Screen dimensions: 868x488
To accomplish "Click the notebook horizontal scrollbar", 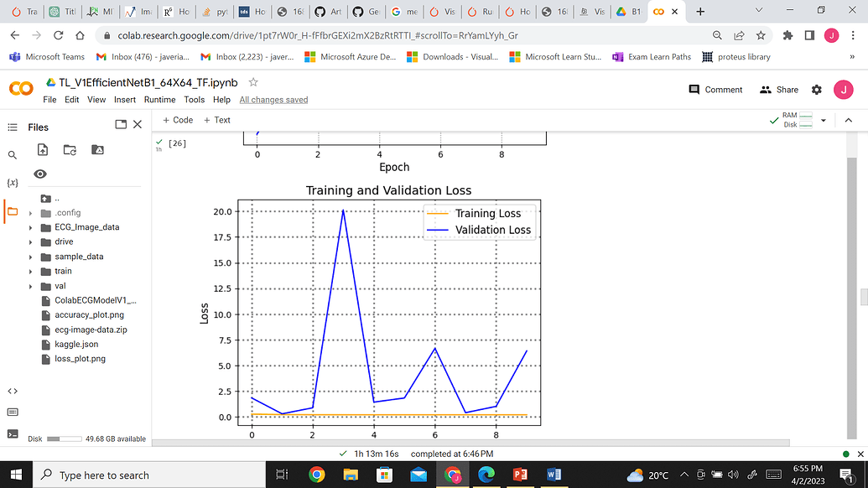I will [470, 443].
